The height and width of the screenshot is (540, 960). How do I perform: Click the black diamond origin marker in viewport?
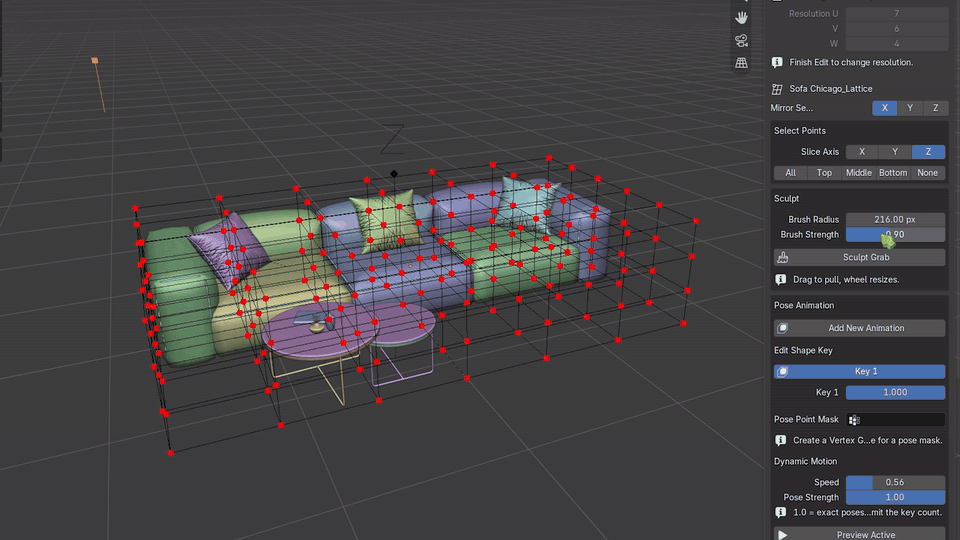pyautogui.click(x=394, y=174)
